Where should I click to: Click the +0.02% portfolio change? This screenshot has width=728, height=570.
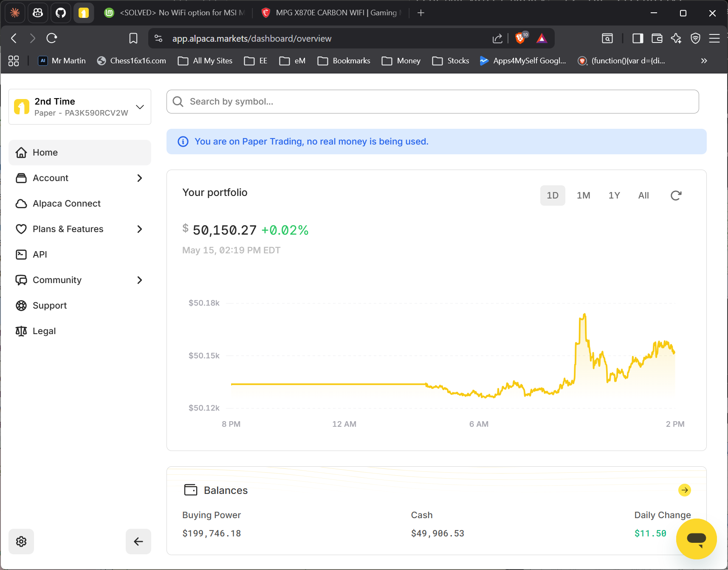(285, 230)
